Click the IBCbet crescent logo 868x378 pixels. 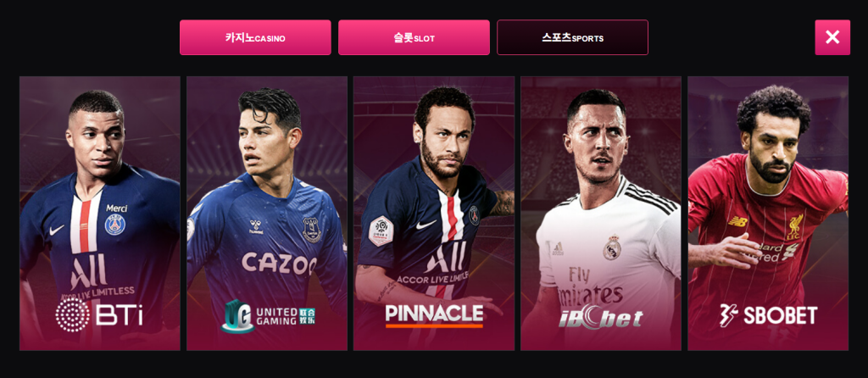coord(601,317)
